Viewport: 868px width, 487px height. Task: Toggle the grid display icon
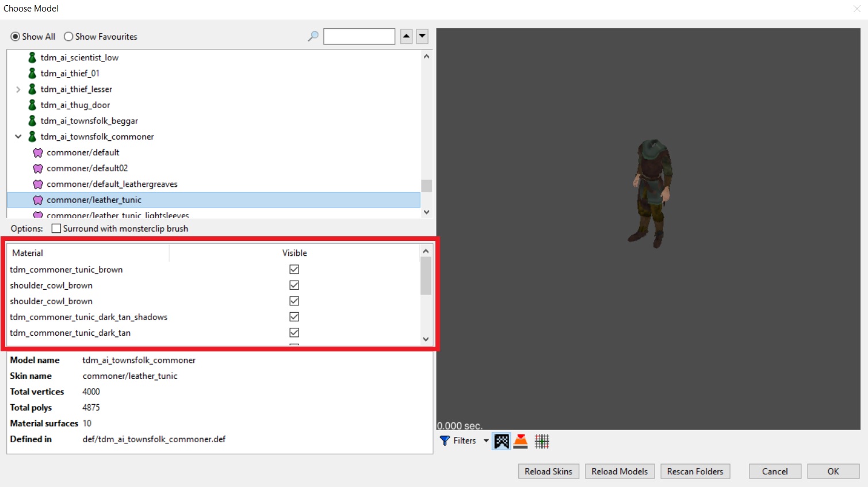542,441
